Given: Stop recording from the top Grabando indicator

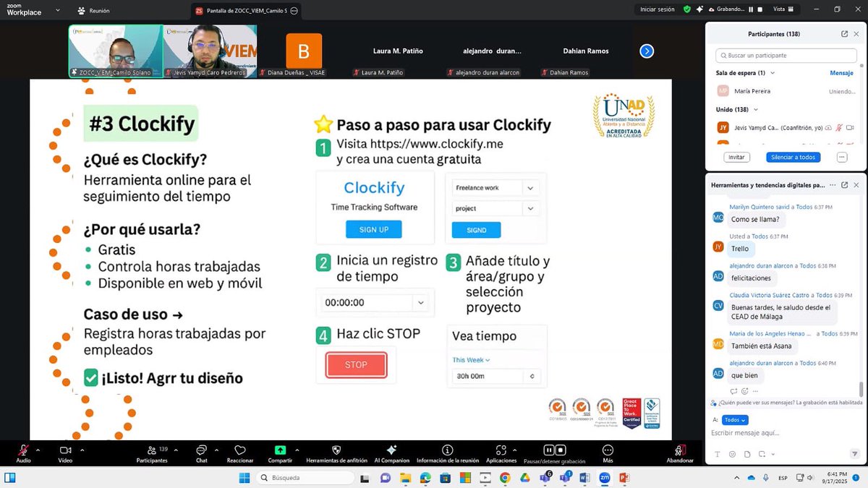Looking at the screenshot, I should click(x=759, y=9).
